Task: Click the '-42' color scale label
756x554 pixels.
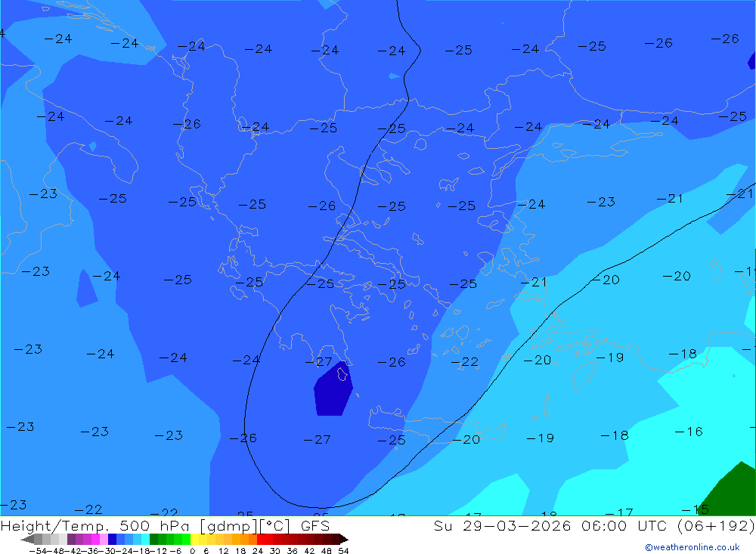Action: pyautogui.click(x=73, y=551)
